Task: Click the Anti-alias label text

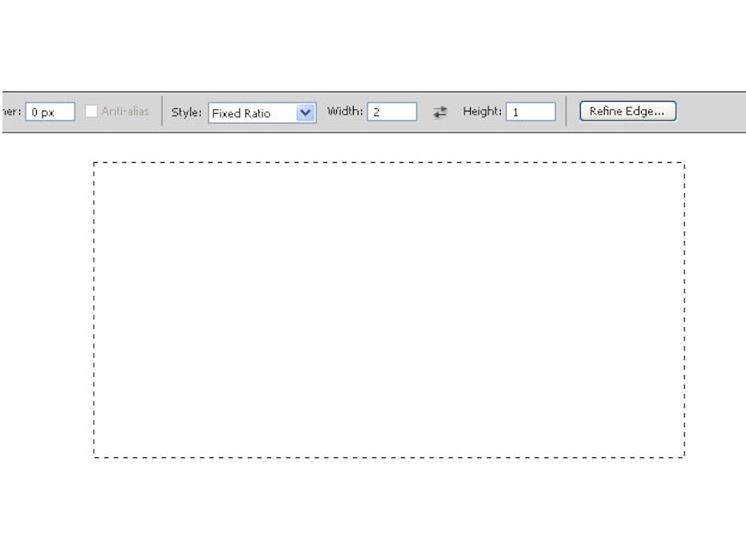Action: click(x=124, y=112)
